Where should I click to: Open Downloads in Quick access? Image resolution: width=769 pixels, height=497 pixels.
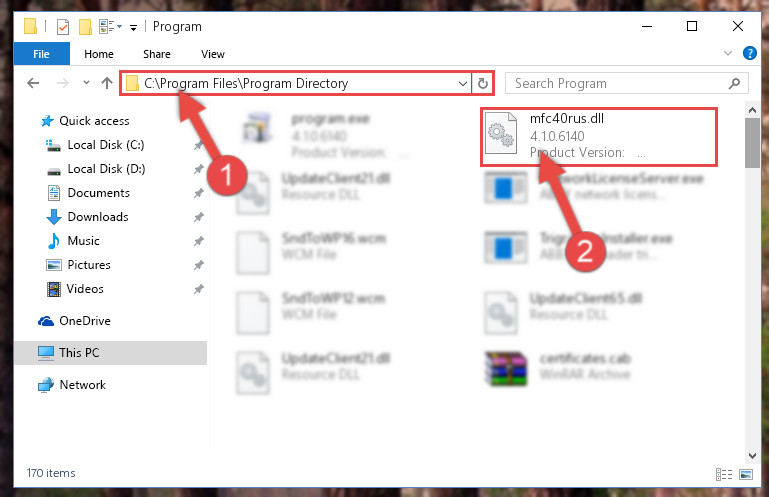point(98,217)
